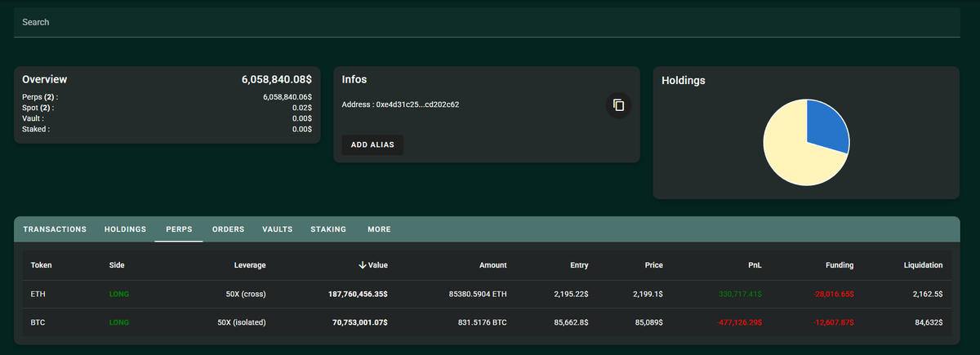
Task: Click the Side column header
Action: coord(117,265)
